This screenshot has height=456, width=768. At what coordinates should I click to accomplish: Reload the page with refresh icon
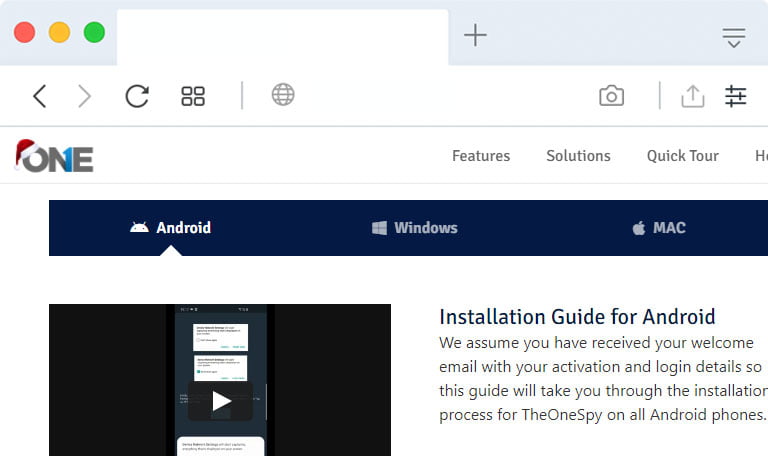[x=137, y=96]
